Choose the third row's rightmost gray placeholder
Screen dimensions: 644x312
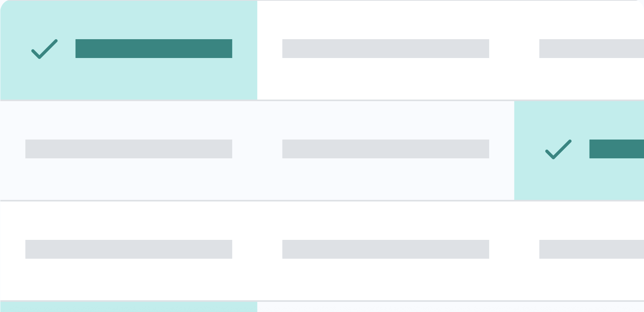591,249
